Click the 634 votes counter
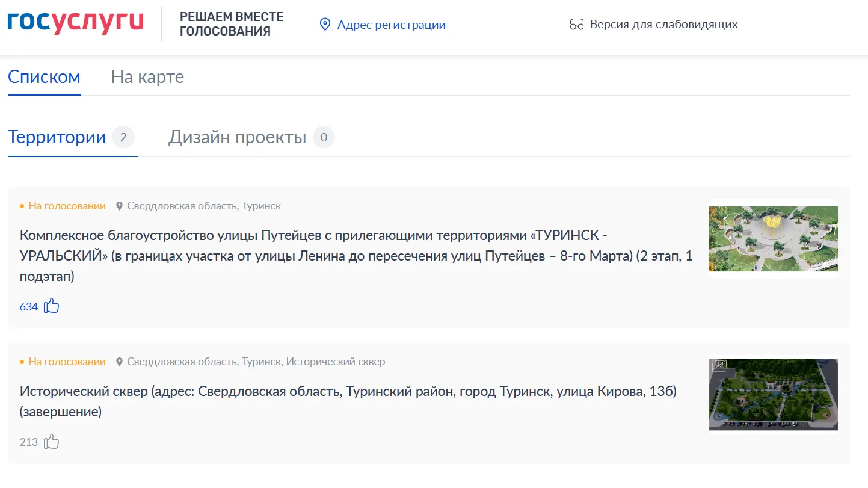The width and height of the screenshot is (868, 488). (29, 307)
